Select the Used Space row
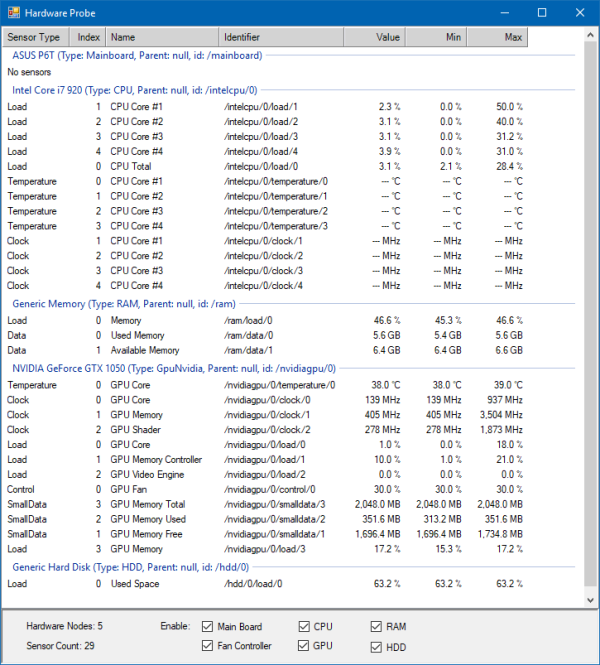The width and height of the screenshot is (600, 665). point(265,584)
